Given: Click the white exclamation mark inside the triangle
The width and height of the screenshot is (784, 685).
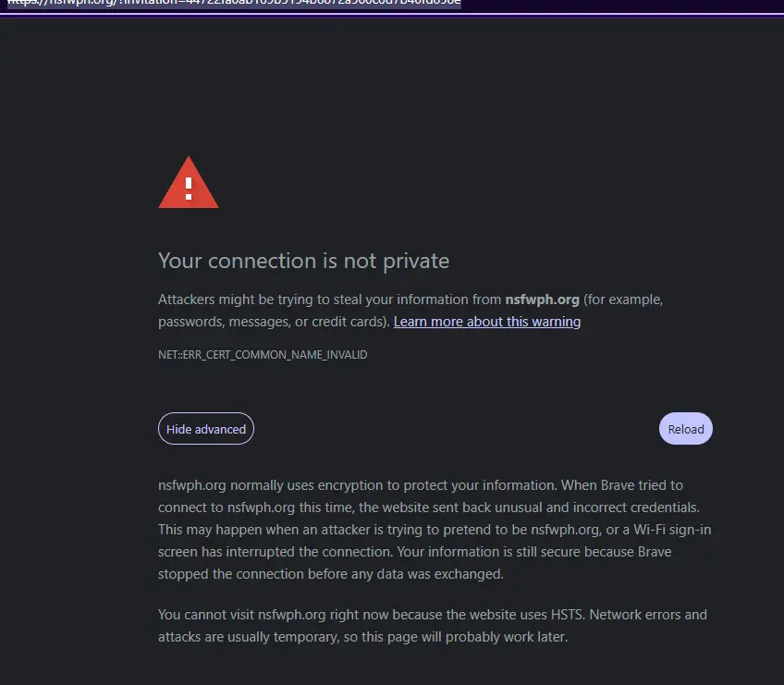Looking at the screenshot, I should [x=189, y=189].
